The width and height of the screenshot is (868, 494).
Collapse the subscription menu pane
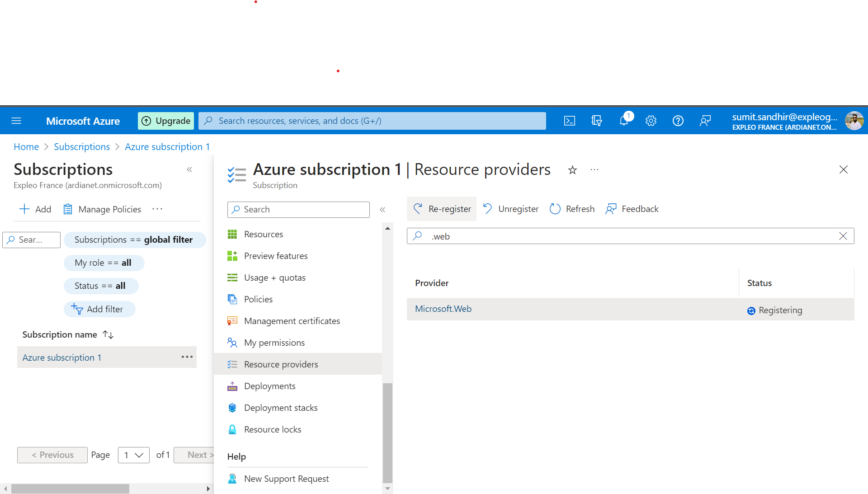[x=382, y=209]
